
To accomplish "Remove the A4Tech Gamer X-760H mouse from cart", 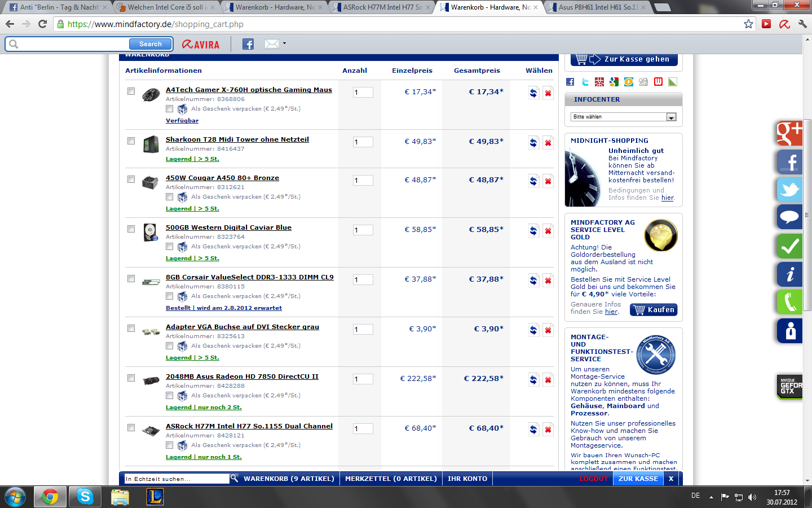I will (x=548, y=93).
